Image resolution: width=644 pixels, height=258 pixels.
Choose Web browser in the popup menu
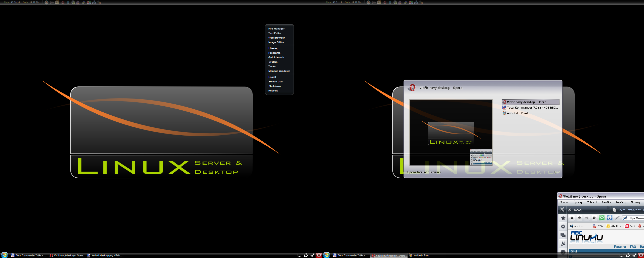[x=276, y=38]
